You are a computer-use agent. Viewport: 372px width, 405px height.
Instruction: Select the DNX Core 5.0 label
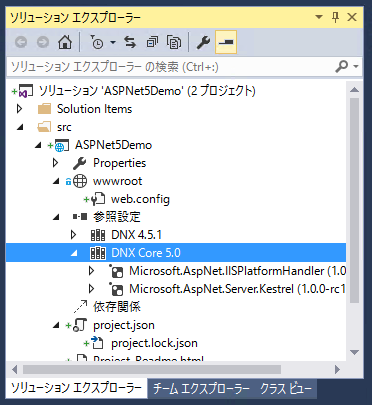click(x=146, y=253)
